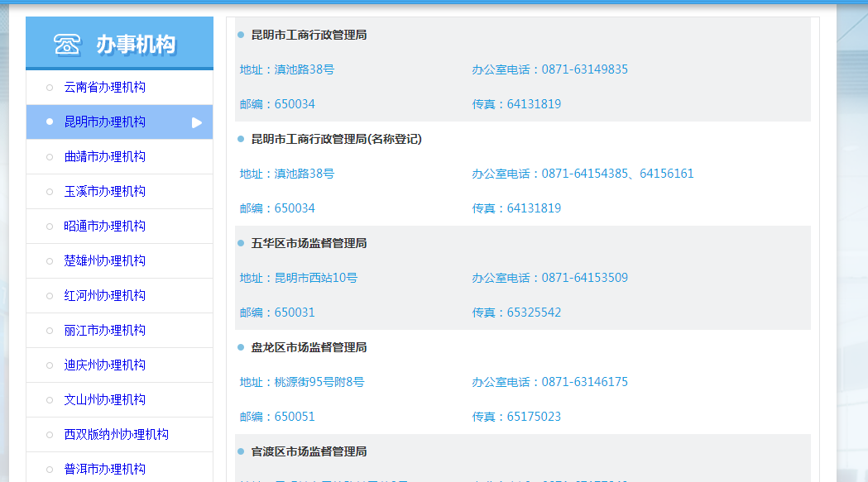The width and height of the screenshot is (868, 482).
Task: Click the telephone icon beside 办事机构
Action: point(68,45)
